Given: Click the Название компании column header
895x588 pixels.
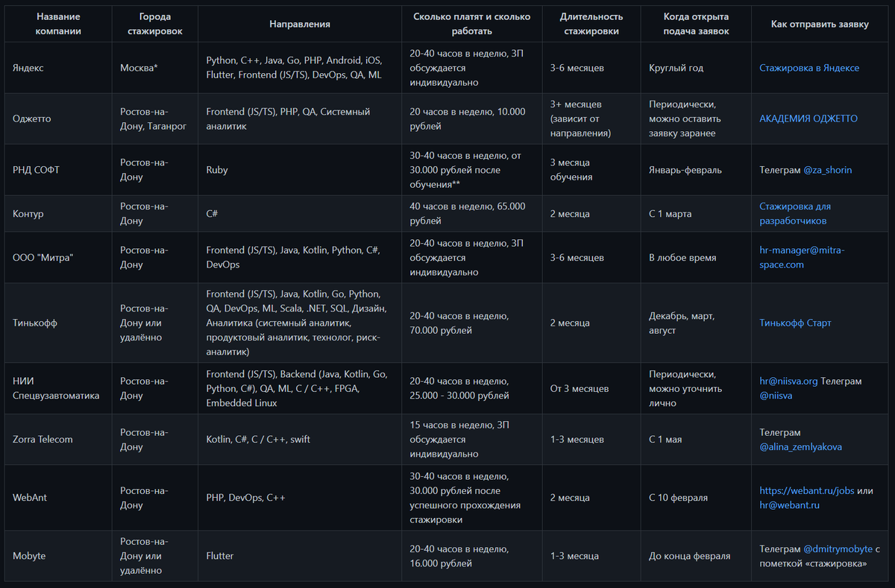Looking at the screenshot, I should pyautogui.click(x=47, y=24).
